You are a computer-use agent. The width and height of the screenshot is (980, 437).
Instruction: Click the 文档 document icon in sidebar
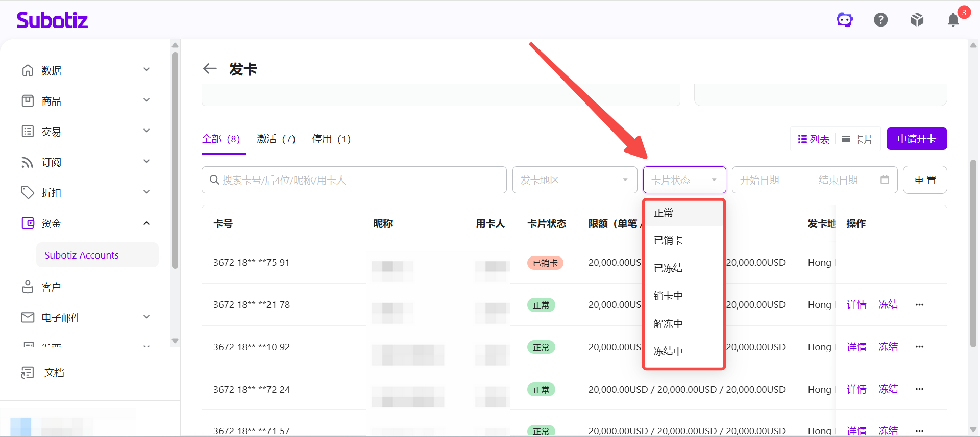click(28, 372)
